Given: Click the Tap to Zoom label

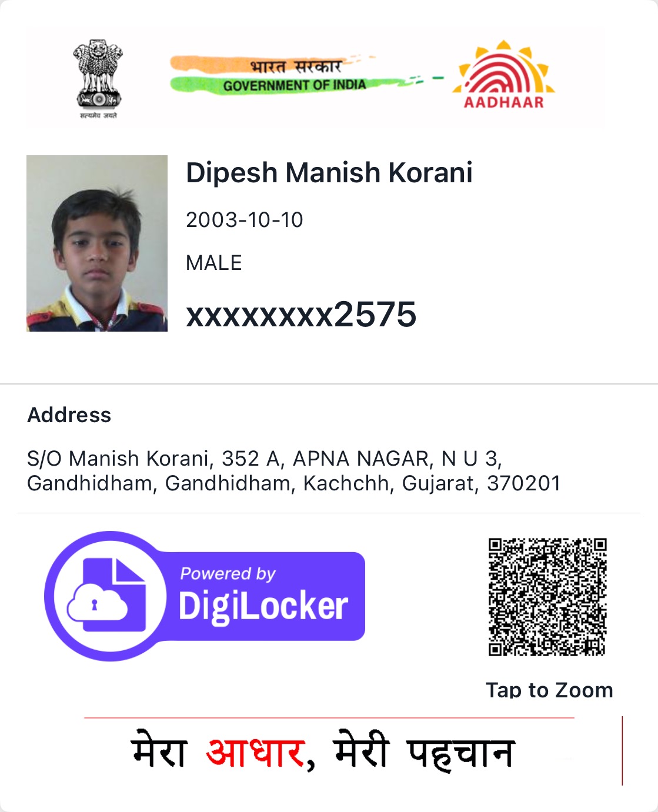Looking at the screenshot, I should coord(549,690).
